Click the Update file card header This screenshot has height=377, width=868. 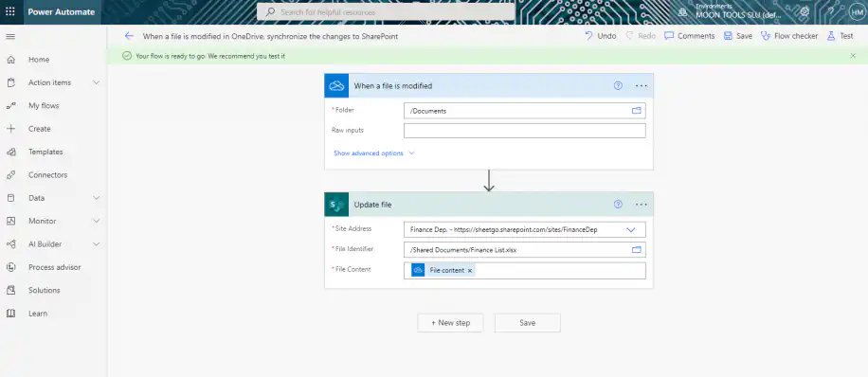point(489,205)
